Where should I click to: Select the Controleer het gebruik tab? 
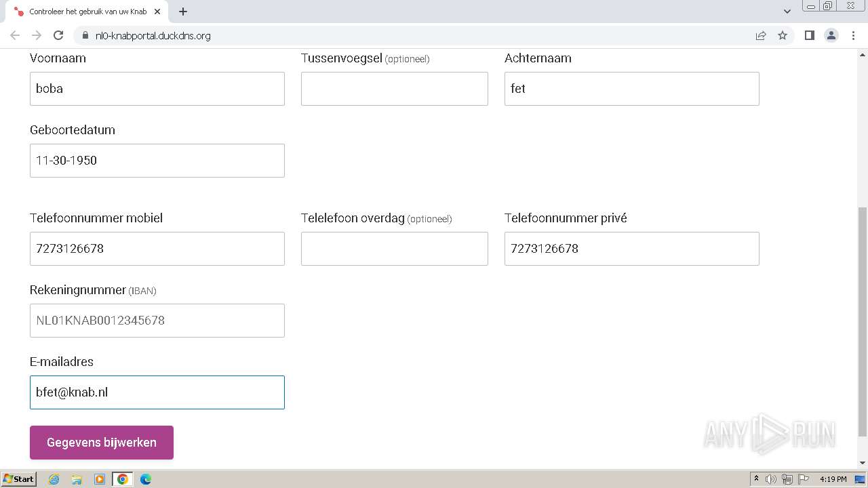tap(87, 12)
